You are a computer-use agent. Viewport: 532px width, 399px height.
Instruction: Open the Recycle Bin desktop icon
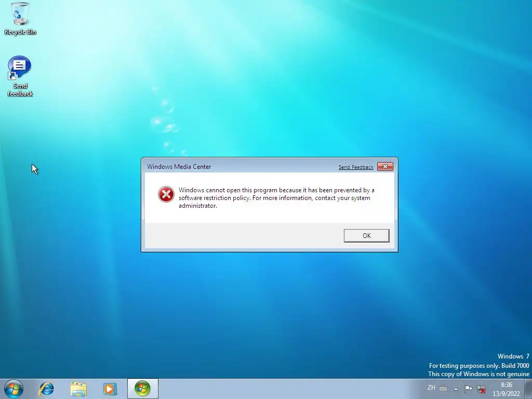(x=20, y=18)
